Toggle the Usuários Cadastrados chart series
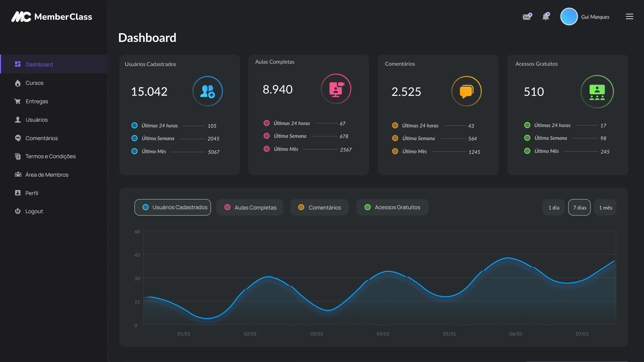 pos(173,207)
